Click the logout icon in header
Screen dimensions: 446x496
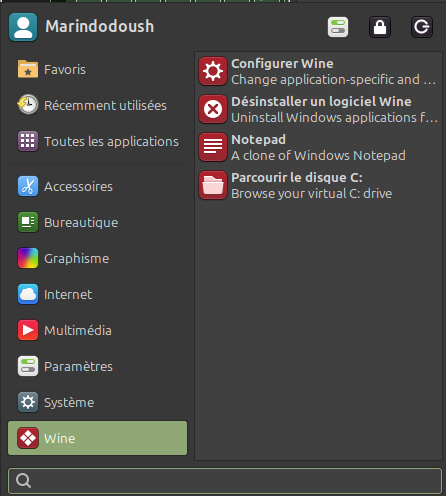pos(422,27)
